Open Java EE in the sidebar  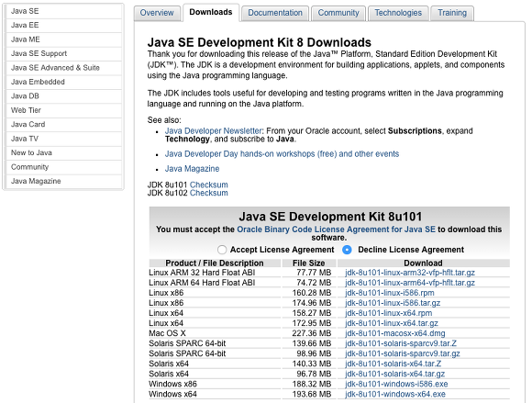(x=64, y=26)
